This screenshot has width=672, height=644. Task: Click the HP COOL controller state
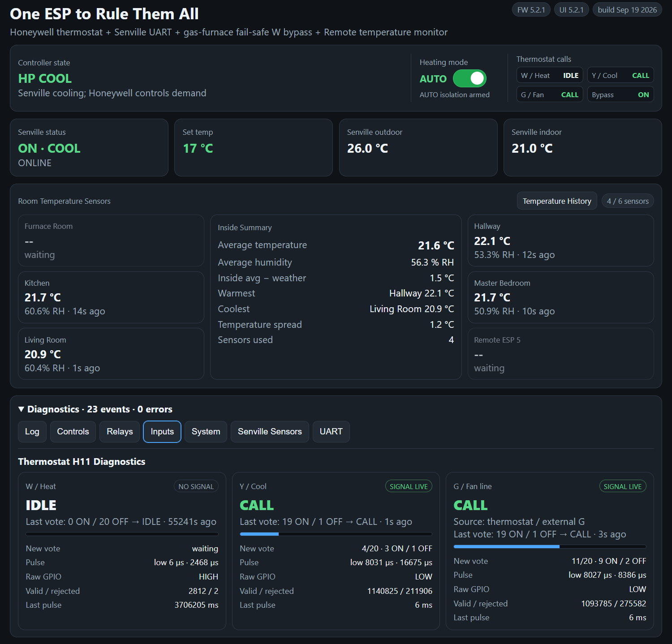point(45,78)
